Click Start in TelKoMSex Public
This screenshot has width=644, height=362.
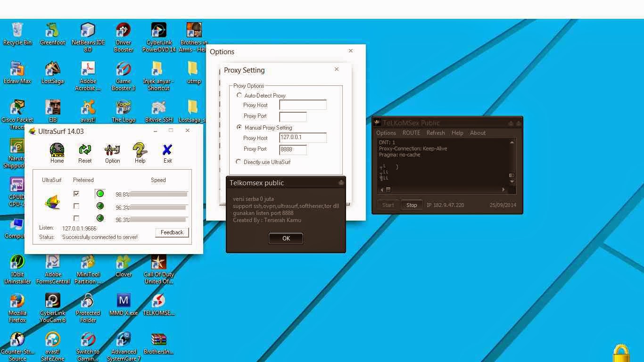pos(388,205)
